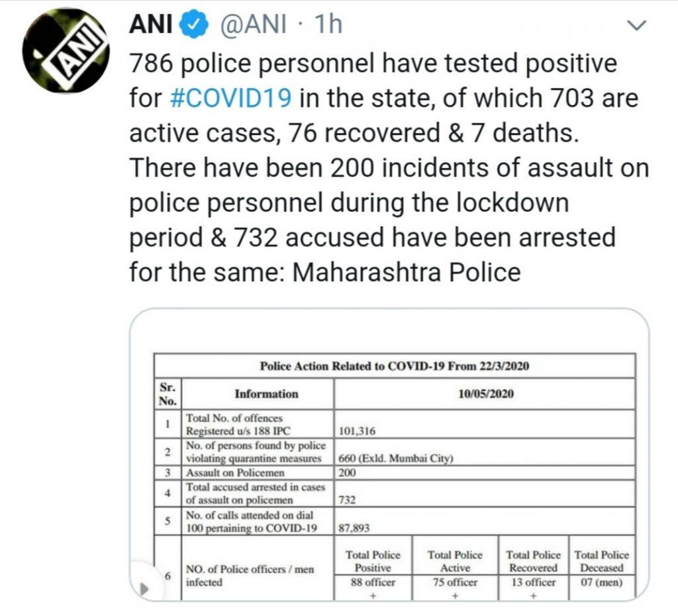Click the 1h tweet timestamp
This screenshot has height=616, width=678.
click(328, 25)
